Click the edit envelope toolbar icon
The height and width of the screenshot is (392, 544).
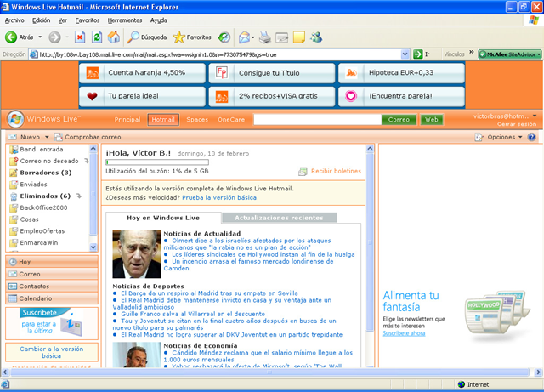(x=281, y=37)
